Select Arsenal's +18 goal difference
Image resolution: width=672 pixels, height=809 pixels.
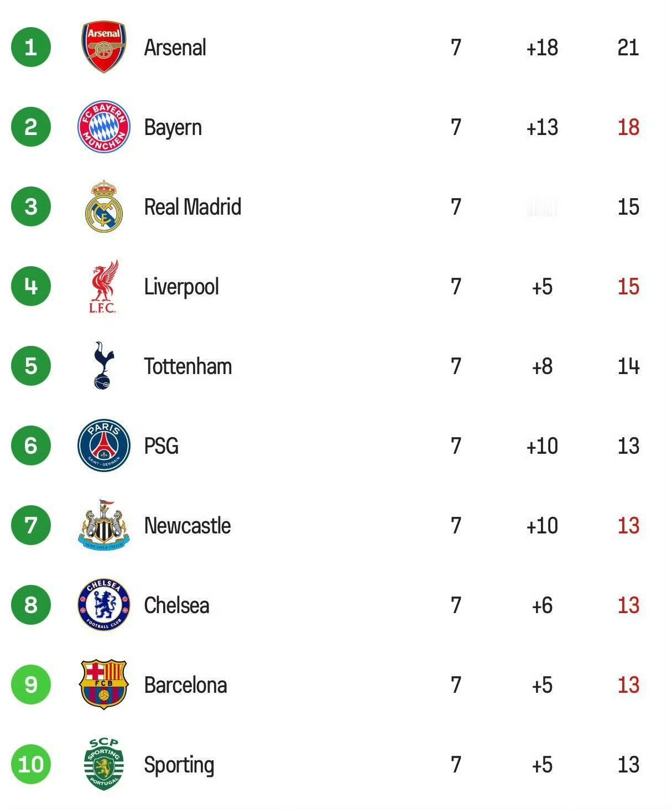[542, 48]
